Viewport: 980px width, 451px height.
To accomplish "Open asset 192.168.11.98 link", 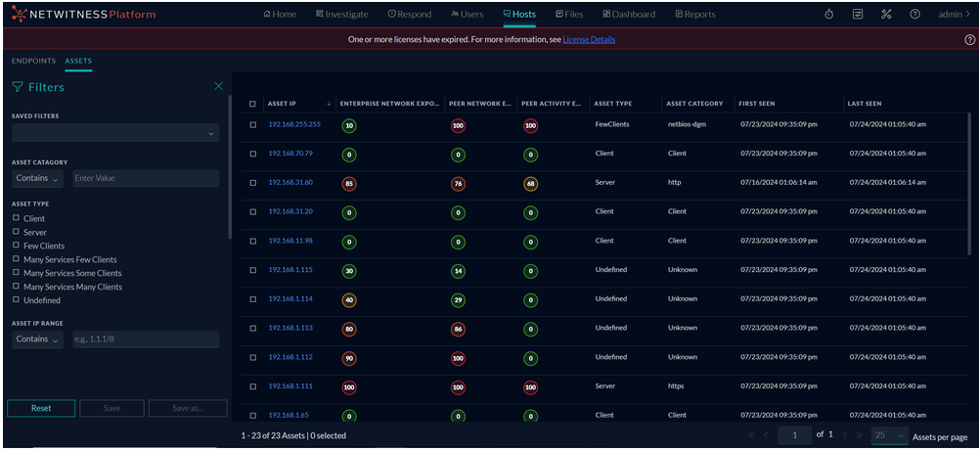I will (x=290, y=241).
